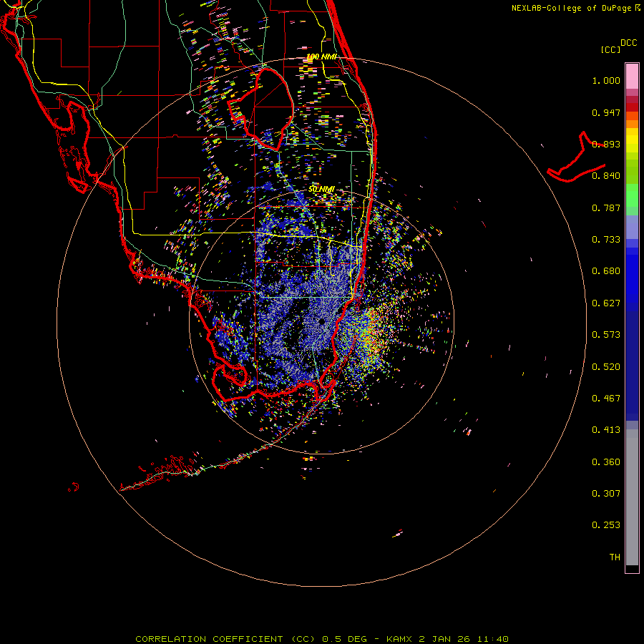This screenshot has height=644, width=644.
Task: Click the red Lake Okeechobee outline
Action: pos(261,109)
